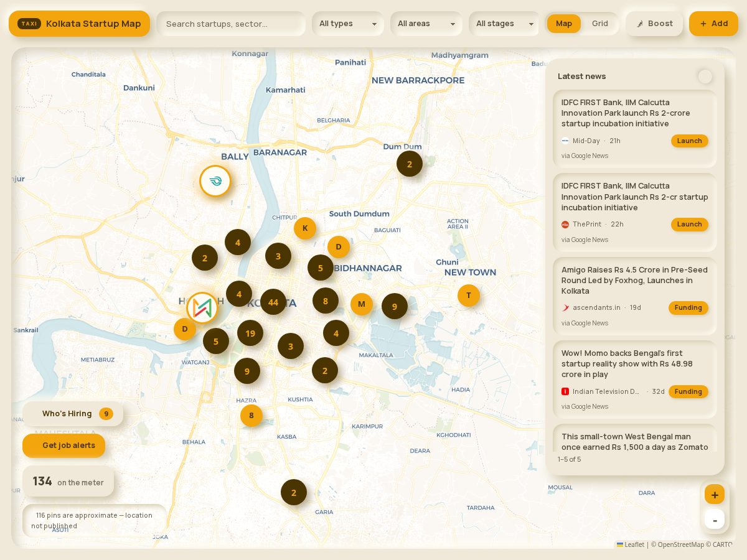Open the green-red M logo startup pin
Screen dimensions: 747x560
click(202, 308)
